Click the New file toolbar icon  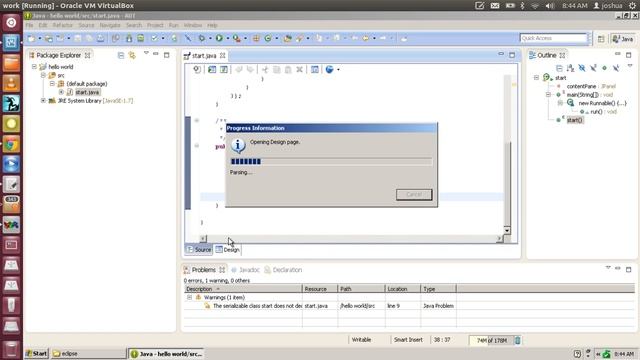31,38
